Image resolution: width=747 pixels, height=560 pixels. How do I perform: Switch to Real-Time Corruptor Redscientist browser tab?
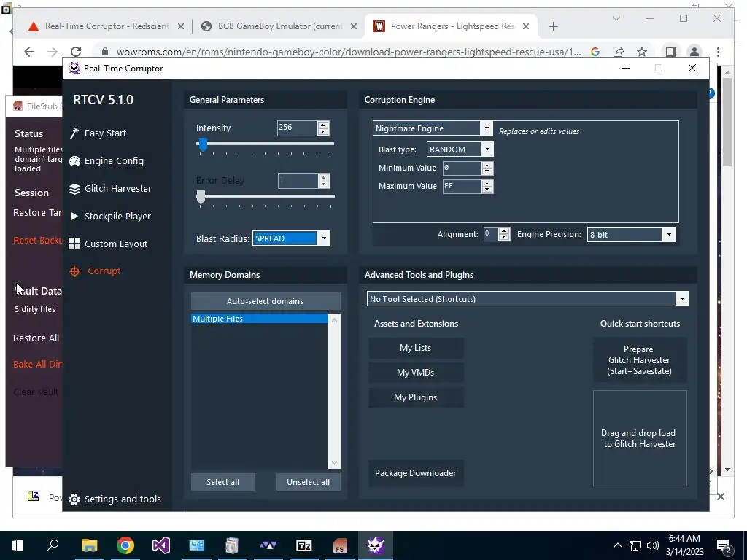coord(106,26)
